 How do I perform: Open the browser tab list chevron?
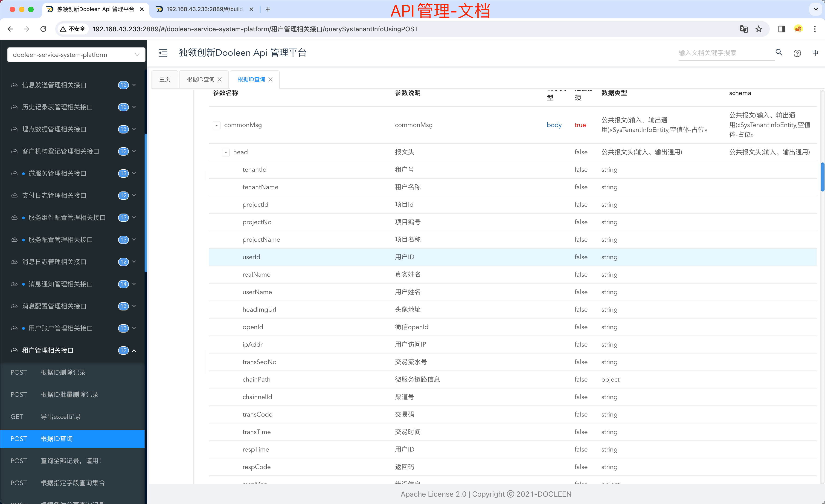coord(816,9)
